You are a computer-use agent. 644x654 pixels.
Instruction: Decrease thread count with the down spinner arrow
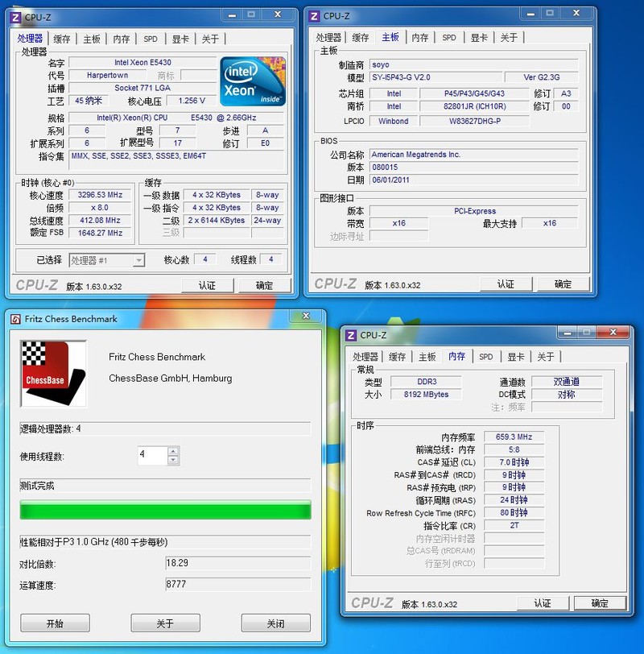coord(173,460)
